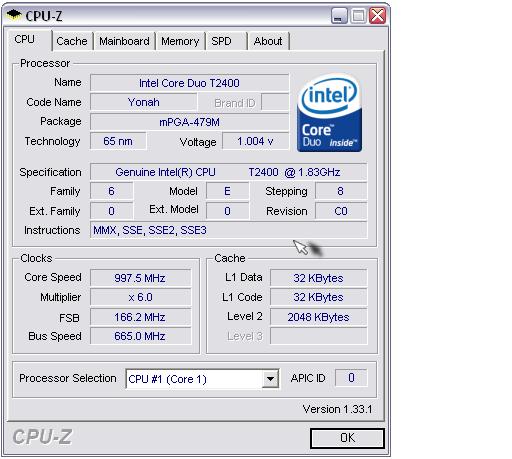Switch to the Cache tab
Image resolution: width=512 pixels, height=459 pixels.
[x=72, y=41]
